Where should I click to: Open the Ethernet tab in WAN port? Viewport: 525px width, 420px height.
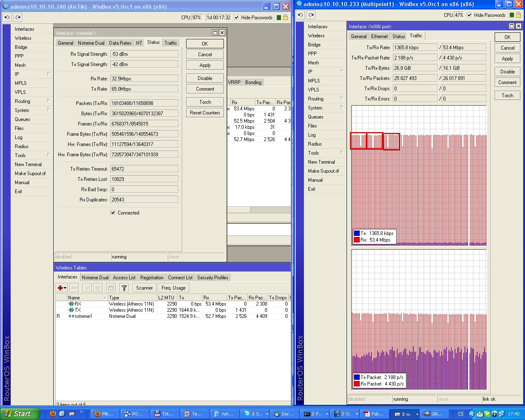point(379,36)
